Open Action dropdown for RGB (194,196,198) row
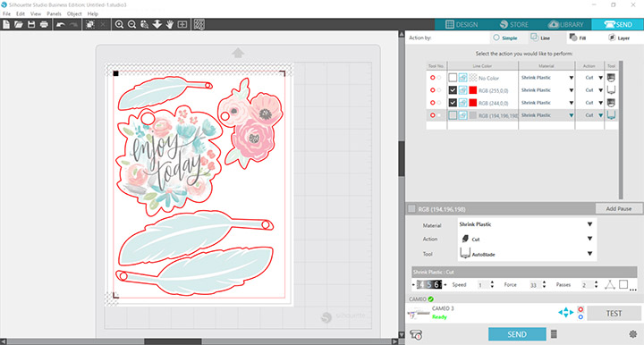Image resolution: width=644 pixels, height=345 pixels. [x=600, y=115]
